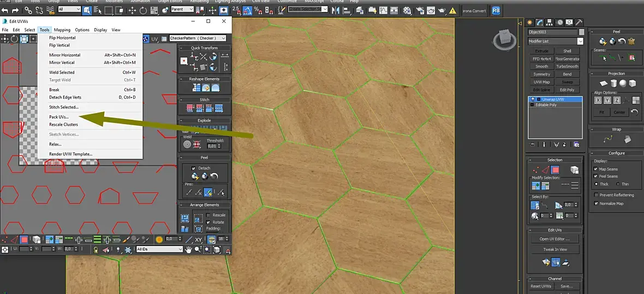Select the Thin radio button

click(x=618, y=184)
